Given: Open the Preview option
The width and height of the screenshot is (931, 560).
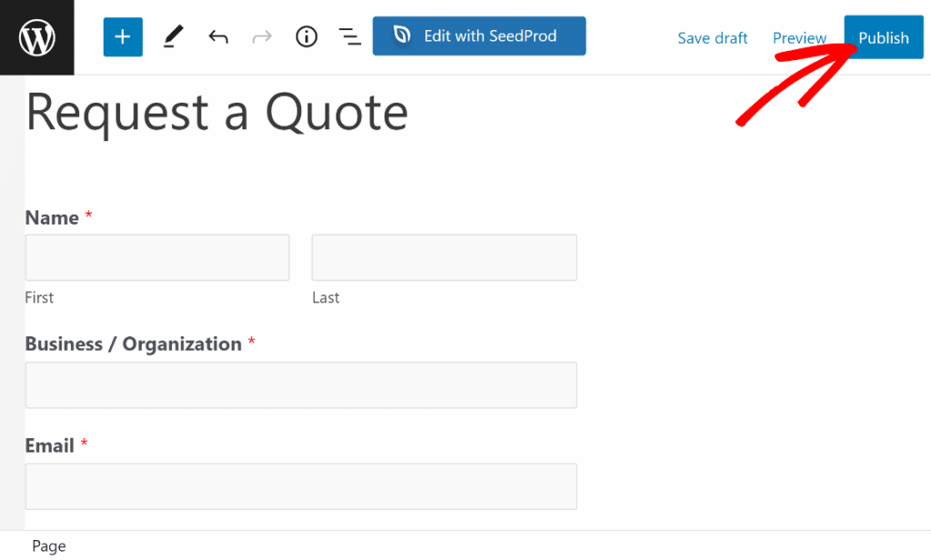Looking at the screenshot, I should (799, 38).
